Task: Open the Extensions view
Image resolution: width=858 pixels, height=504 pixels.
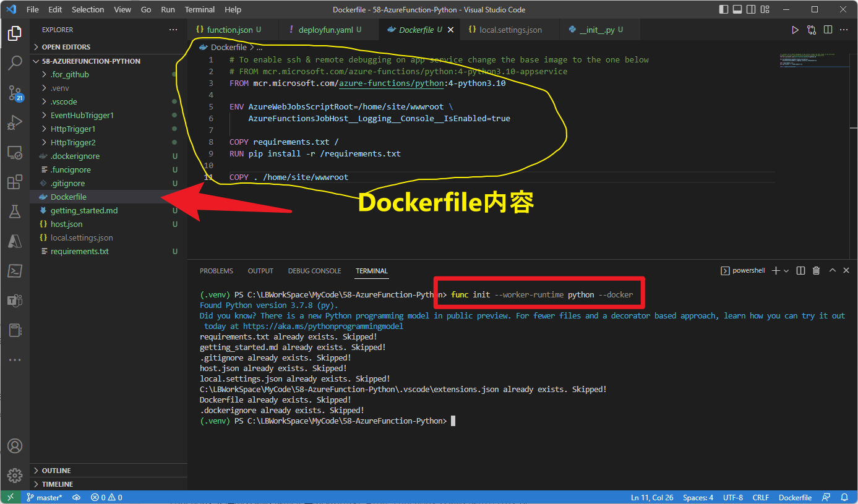Action: 15,182
